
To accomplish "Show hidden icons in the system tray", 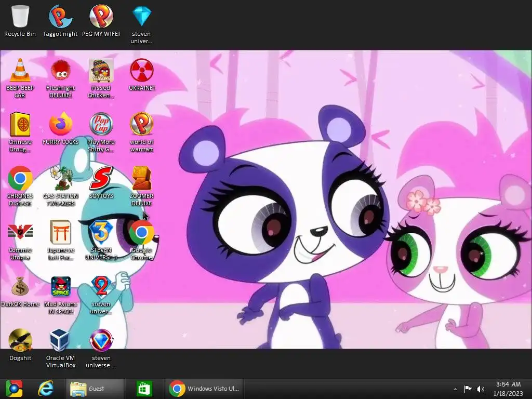I will pos(455,389).
